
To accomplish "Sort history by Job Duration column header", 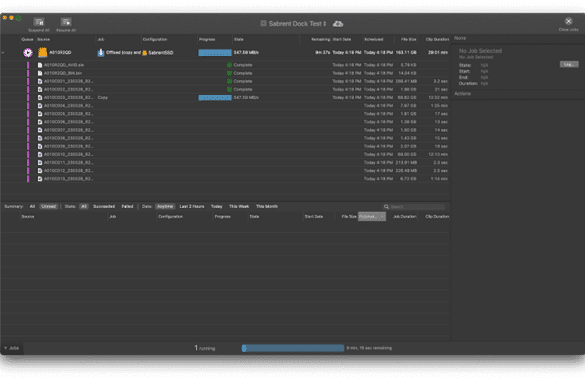I will coord(404,217).
